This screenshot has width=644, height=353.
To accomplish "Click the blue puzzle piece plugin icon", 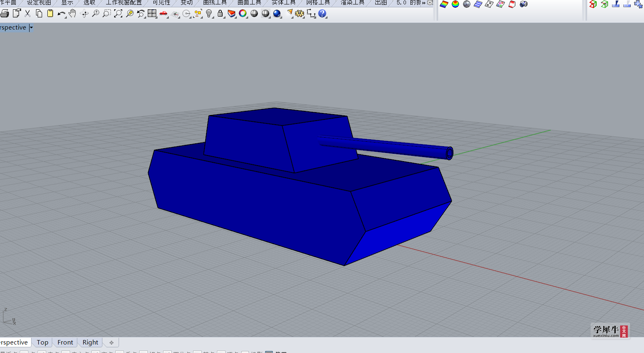I will pyautogui.click(x=638, y=4).
